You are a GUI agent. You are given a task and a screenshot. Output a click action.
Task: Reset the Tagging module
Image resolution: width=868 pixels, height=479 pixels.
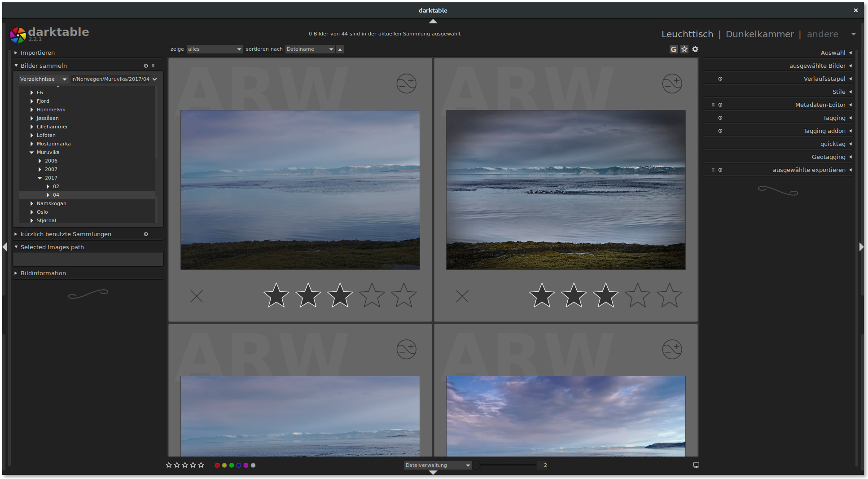[720, 118]
